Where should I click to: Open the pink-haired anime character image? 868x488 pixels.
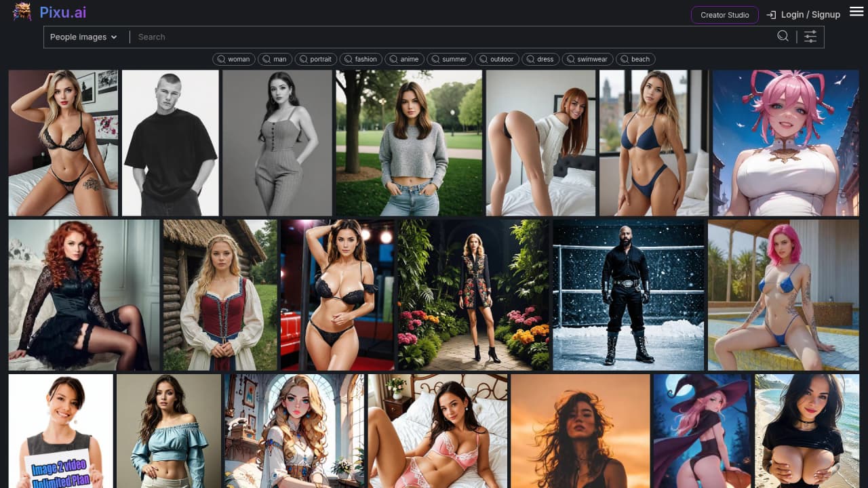[x=786, y=143]
